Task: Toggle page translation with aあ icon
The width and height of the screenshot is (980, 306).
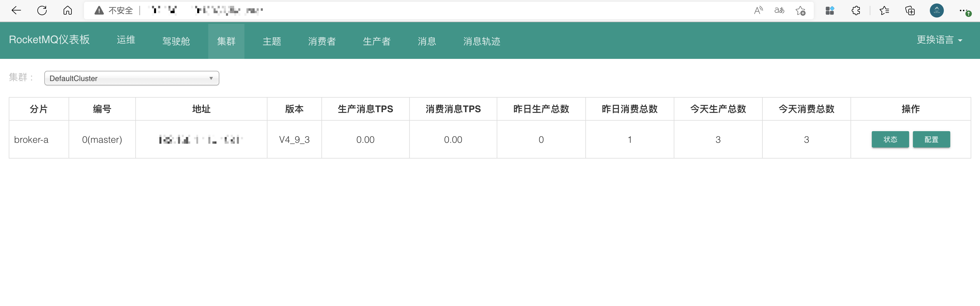Action: (x=779, y=10)
